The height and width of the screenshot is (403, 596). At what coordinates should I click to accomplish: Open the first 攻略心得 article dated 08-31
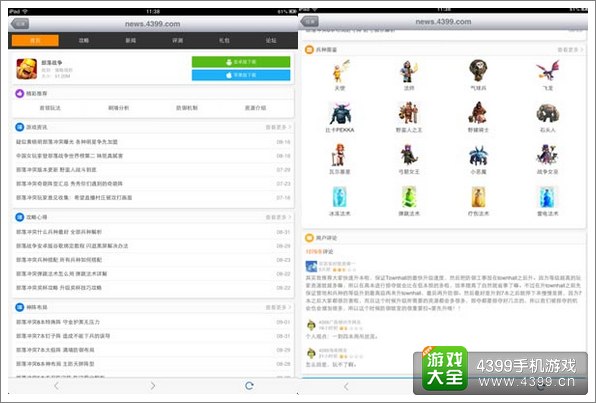[153, 232]
